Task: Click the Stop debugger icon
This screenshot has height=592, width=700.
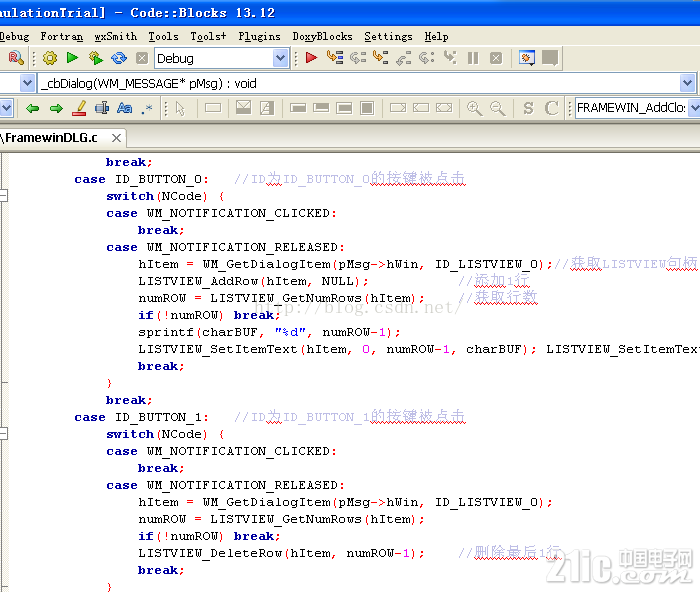Action: point(496,58)
